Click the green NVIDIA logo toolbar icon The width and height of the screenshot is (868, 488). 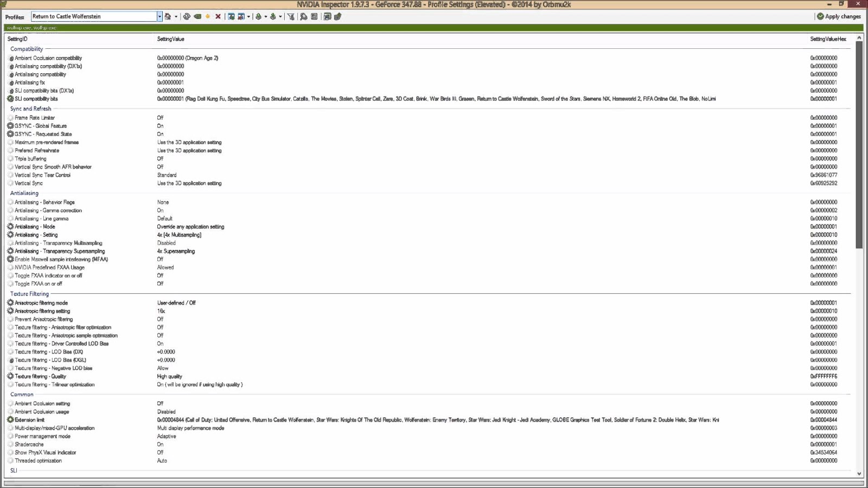click(197, 16)
